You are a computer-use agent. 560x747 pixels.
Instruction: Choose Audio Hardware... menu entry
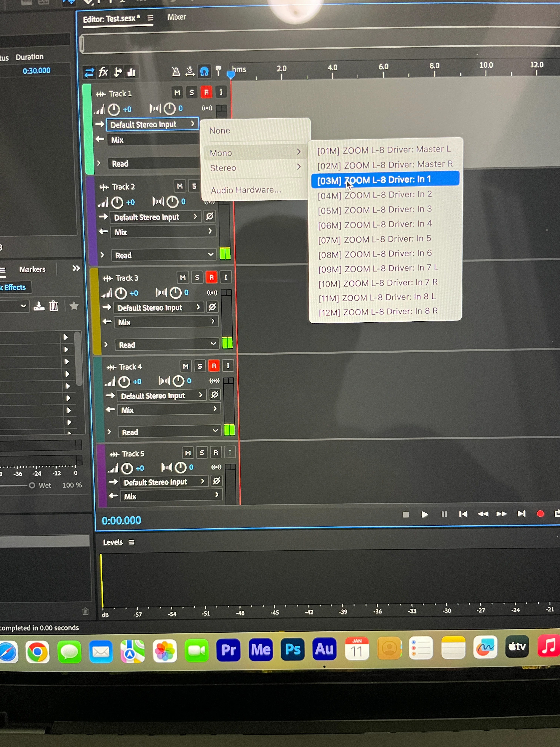(246, 190)
